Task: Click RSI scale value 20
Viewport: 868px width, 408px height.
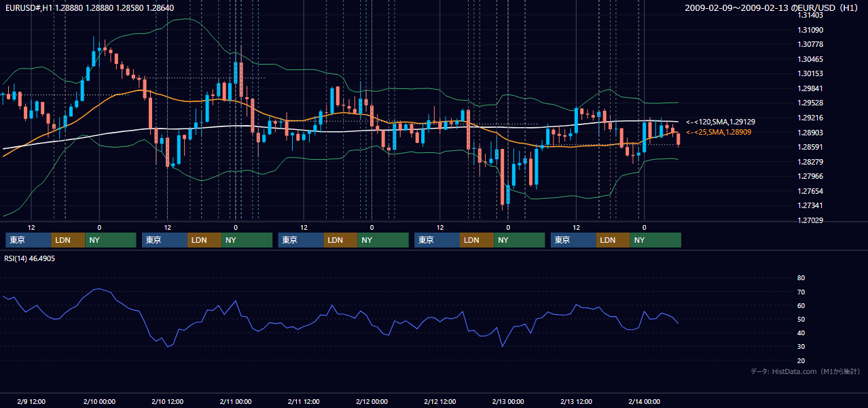Action: [801, 360]
